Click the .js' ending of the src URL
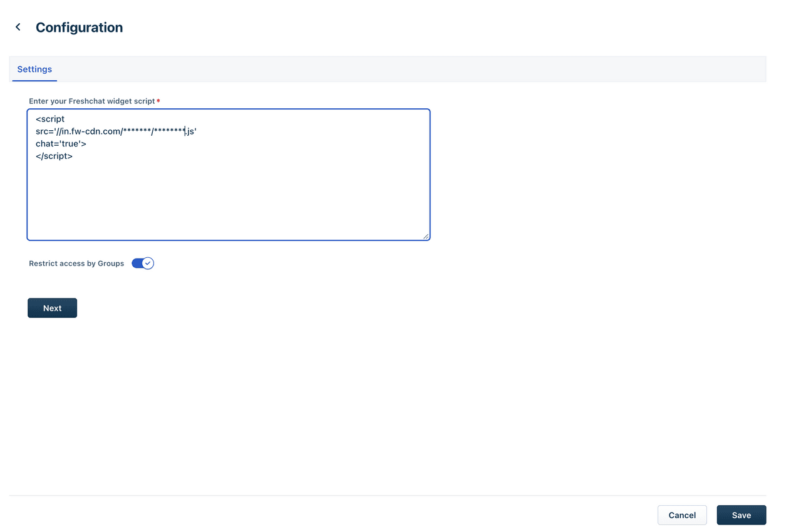The image size is (786, 532). pyautogui.click(x=191, y=131)
